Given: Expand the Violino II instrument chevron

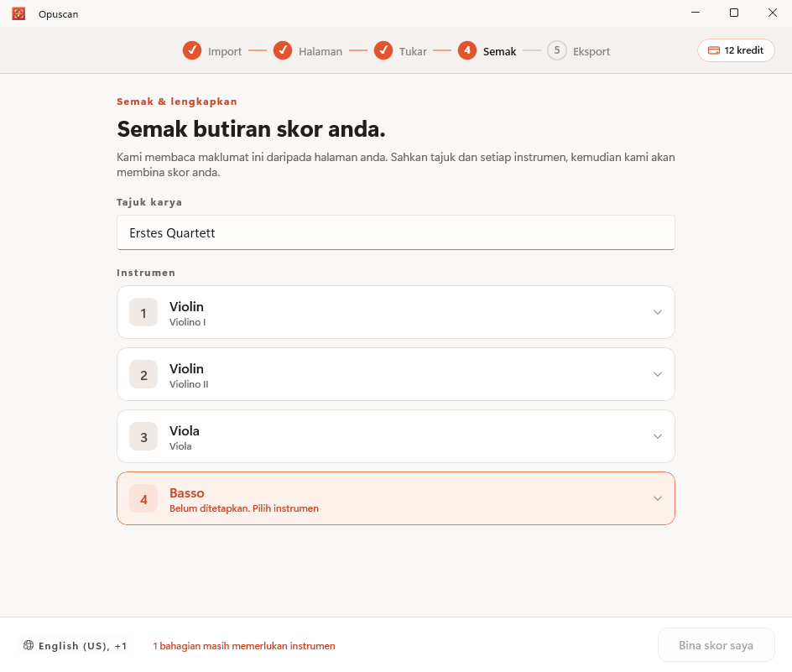Looking at the screenshot, I should [x=658, y=374].
